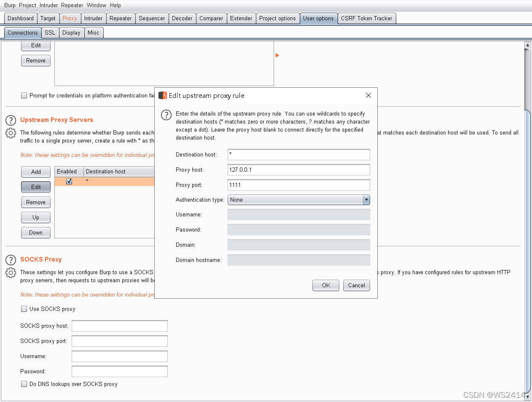
Task: Click Edit button under platform authentication
Action: point(36,46)
